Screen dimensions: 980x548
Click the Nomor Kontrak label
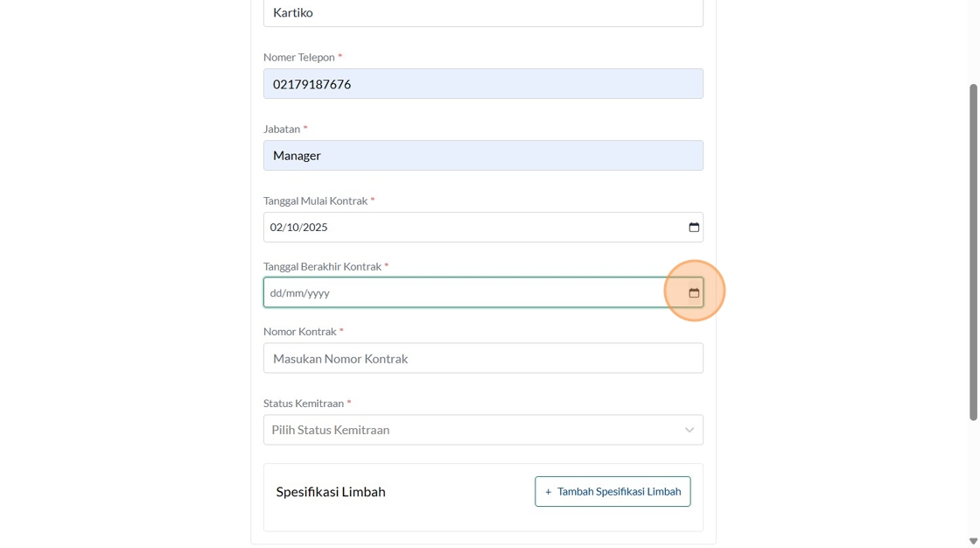[299, 332]
